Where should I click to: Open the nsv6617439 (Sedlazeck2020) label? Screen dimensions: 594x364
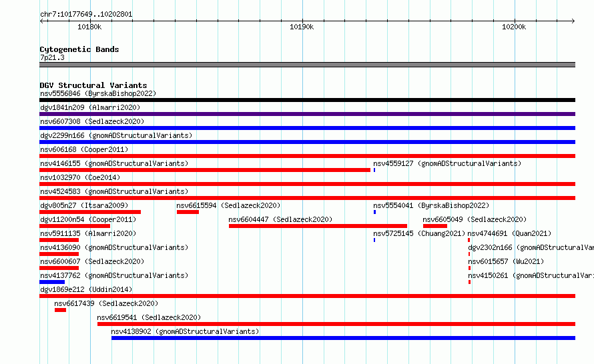(106, 303)
